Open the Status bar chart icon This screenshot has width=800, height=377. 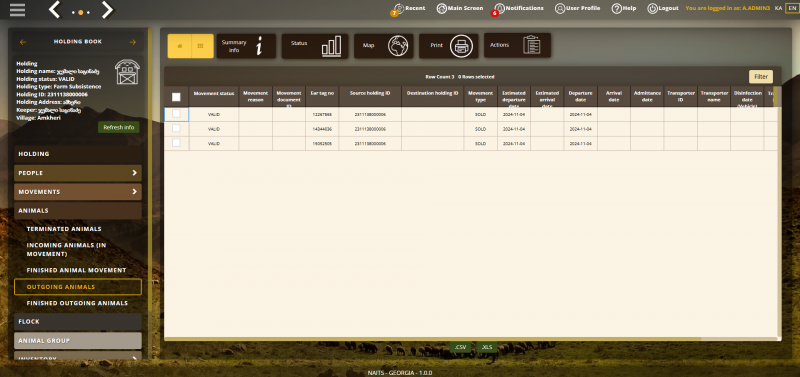(x=331, y=46)
